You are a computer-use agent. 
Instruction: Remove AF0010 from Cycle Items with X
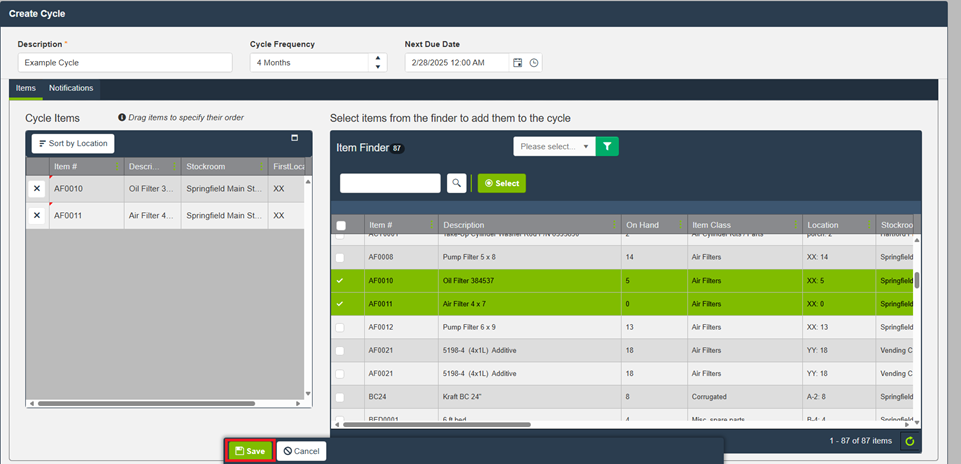[x=37, y=188]
